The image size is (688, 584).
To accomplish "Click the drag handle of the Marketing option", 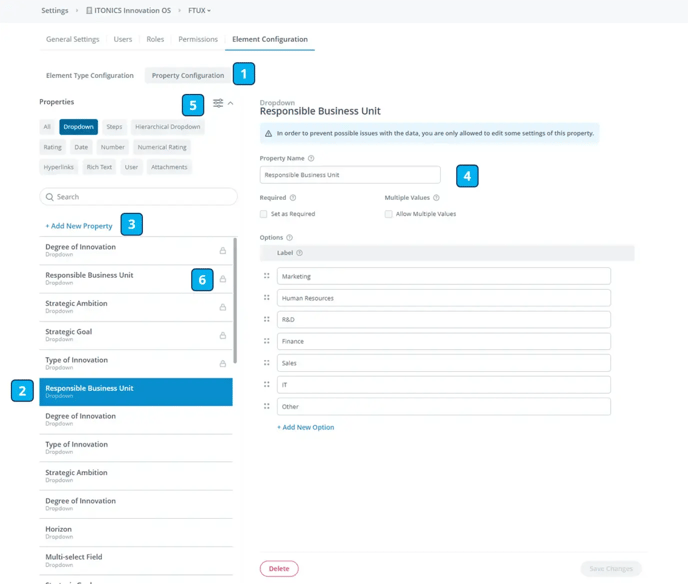I will coord(267,276).
